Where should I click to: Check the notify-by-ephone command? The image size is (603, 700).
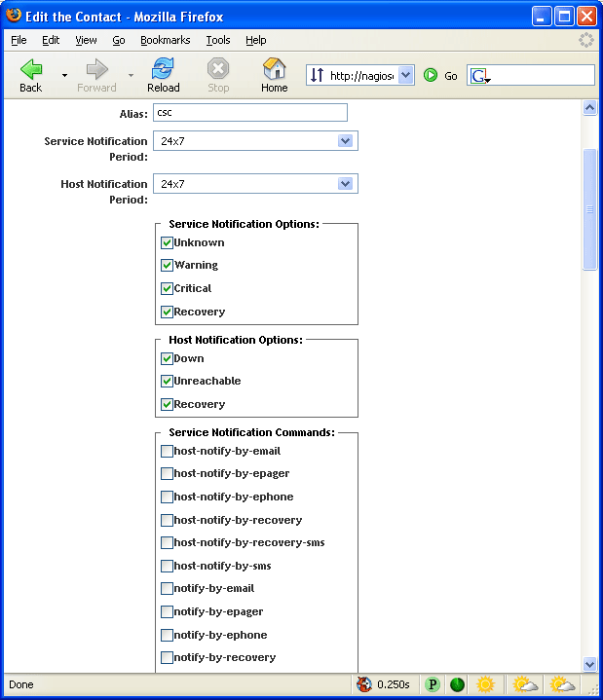click(167, 635)
